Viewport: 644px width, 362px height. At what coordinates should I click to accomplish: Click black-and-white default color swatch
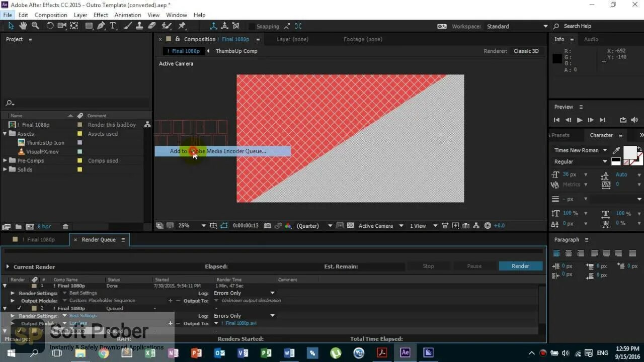pyautogui.click(x=616, y=161)
